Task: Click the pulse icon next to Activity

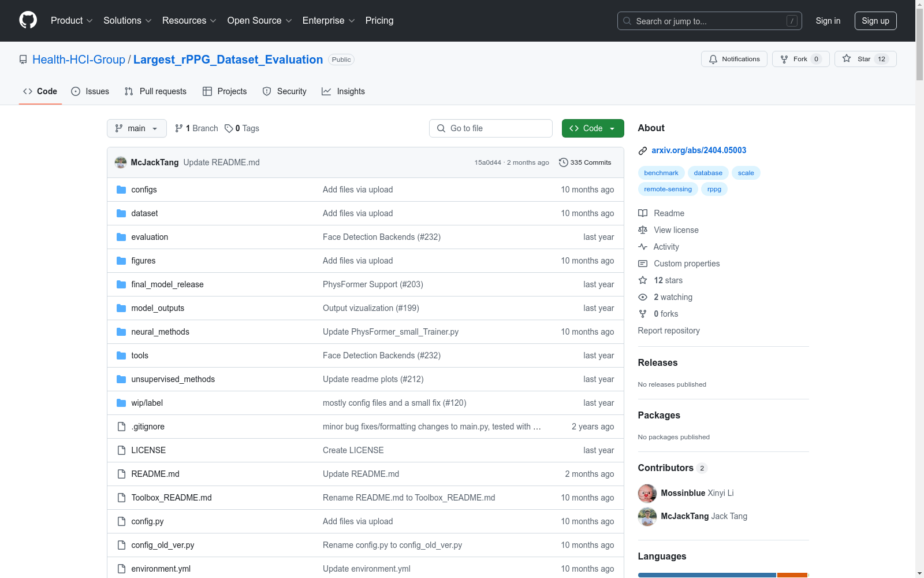Action: 643,247
